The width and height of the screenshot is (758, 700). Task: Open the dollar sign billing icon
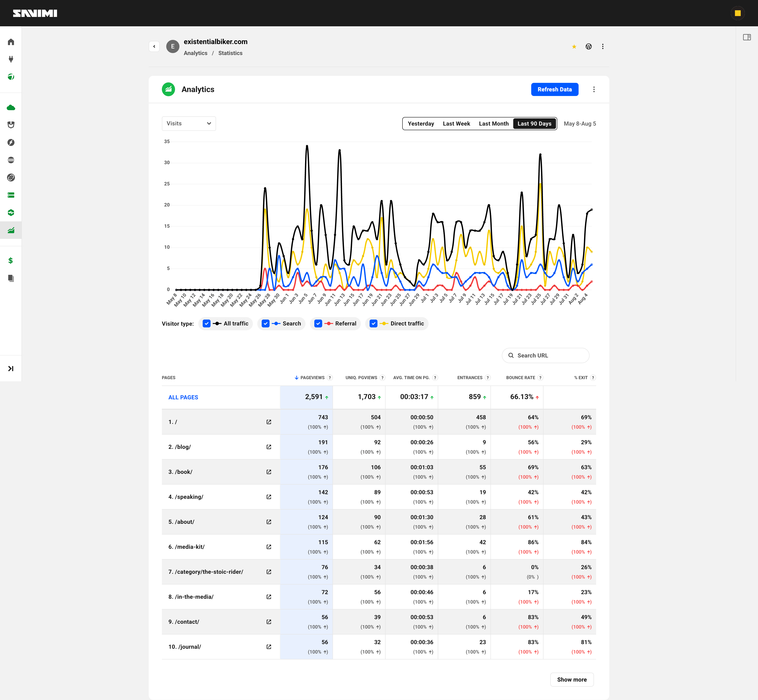11,261
